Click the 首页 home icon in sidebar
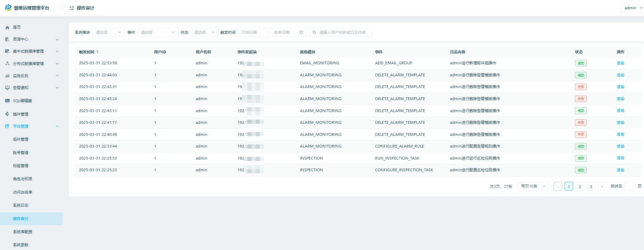The width and height of the screenshot is (644, 250). [7, 27]
